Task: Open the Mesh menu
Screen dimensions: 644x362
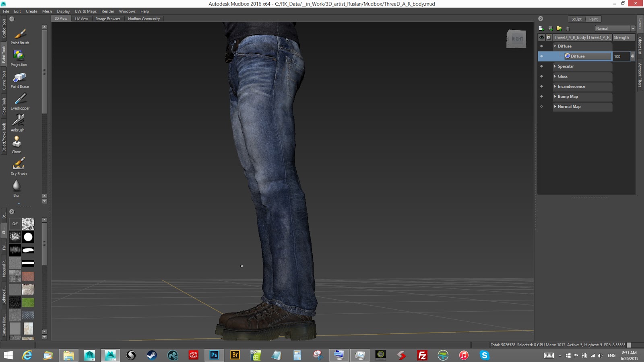Action: pyautogui.click(x=47, y=11)
